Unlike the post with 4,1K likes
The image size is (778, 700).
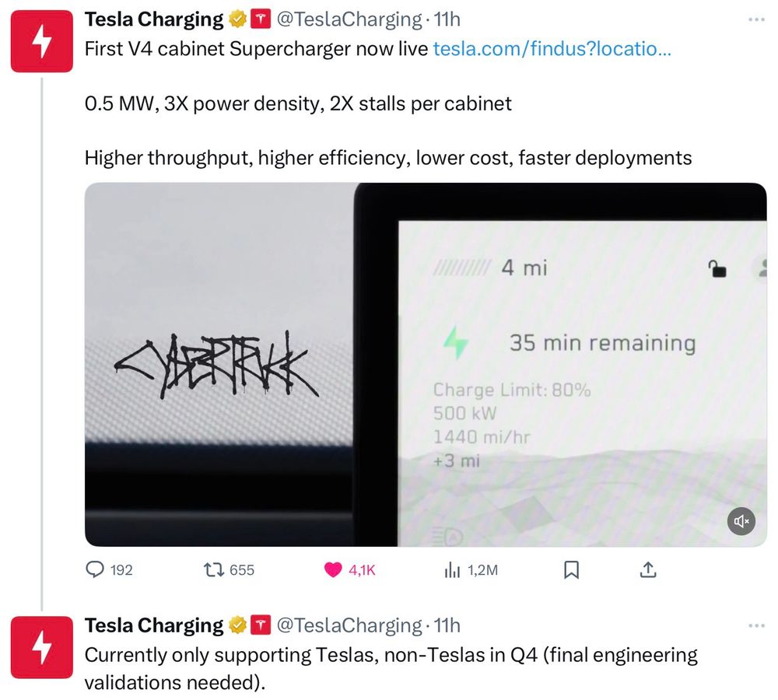click(x=333, y=569)
